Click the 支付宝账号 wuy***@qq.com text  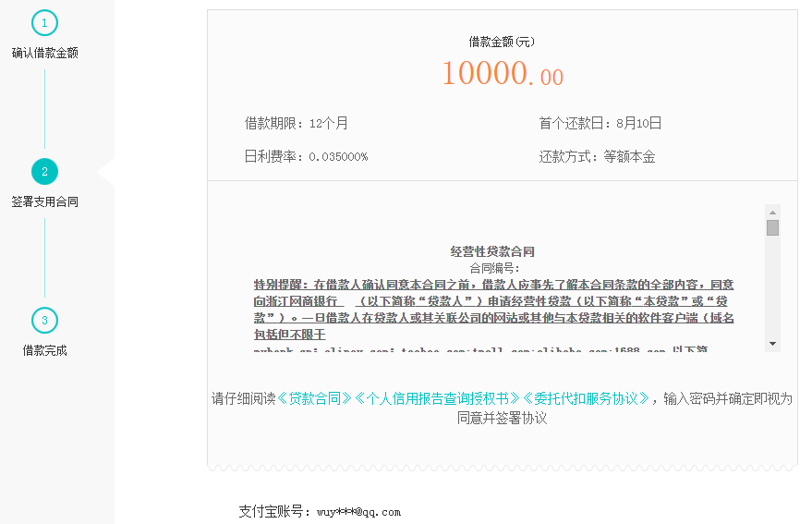[x=320, y=511]
